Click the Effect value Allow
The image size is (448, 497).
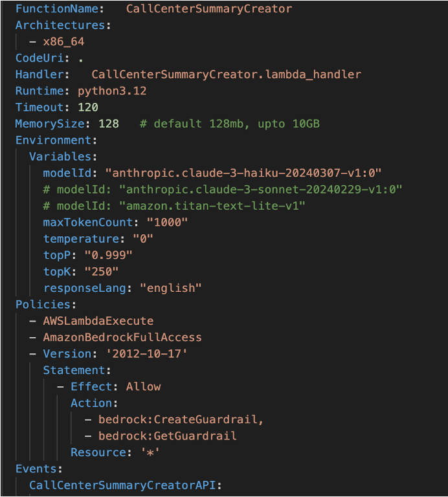point(143,386)
